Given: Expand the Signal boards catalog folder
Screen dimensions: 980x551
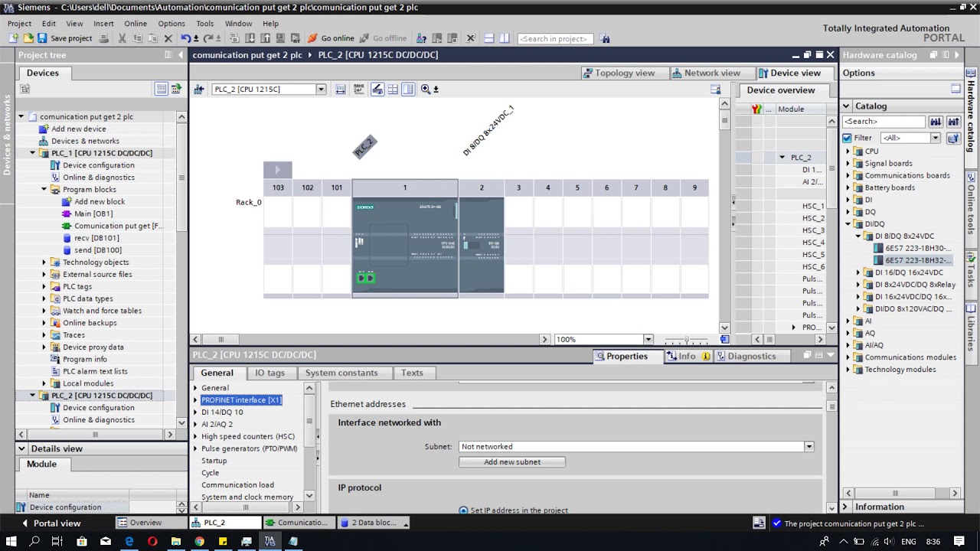Looking at the screenshot, I should pos(848,164).
